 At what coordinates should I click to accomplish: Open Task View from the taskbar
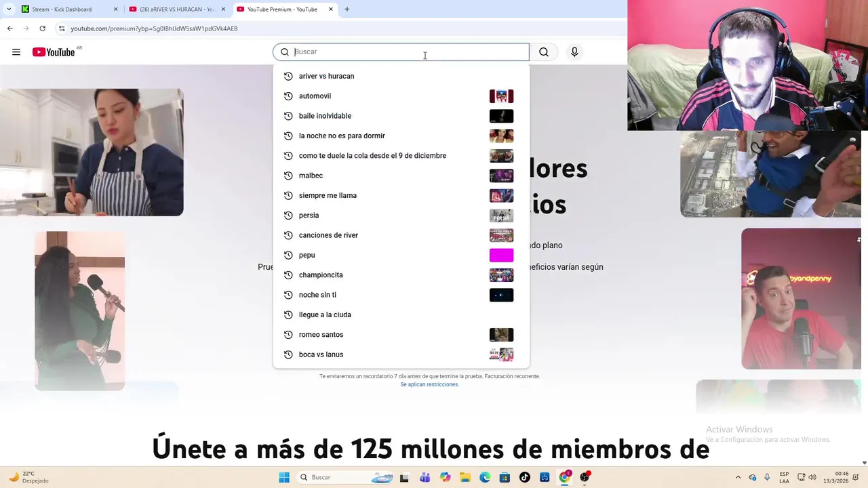click(x=404, y=477)
